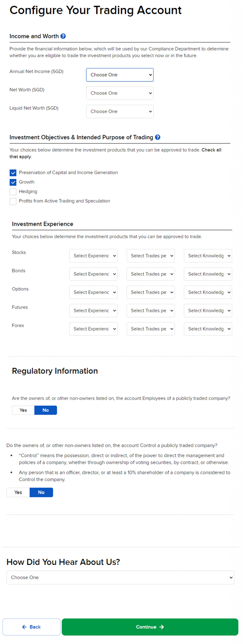Enable the Hedging checkbox

coord(13,192)
